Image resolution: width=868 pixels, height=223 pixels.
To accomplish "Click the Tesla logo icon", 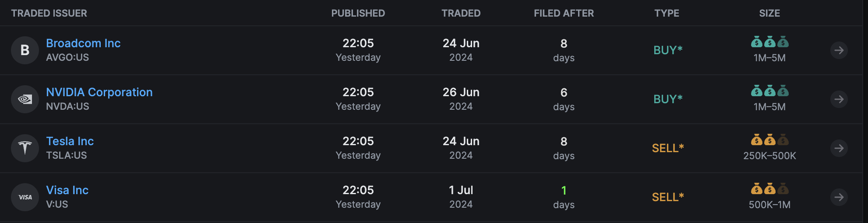I will click(25, 148).
